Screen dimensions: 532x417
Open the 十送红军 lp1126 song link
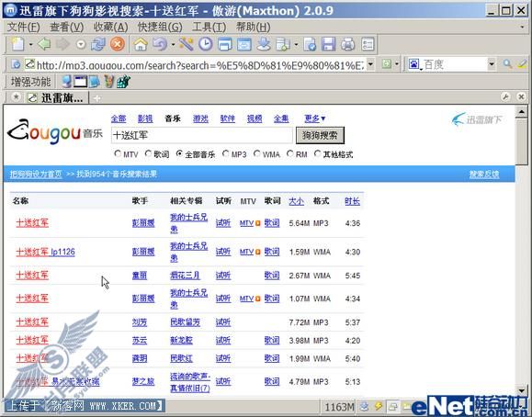45,252
